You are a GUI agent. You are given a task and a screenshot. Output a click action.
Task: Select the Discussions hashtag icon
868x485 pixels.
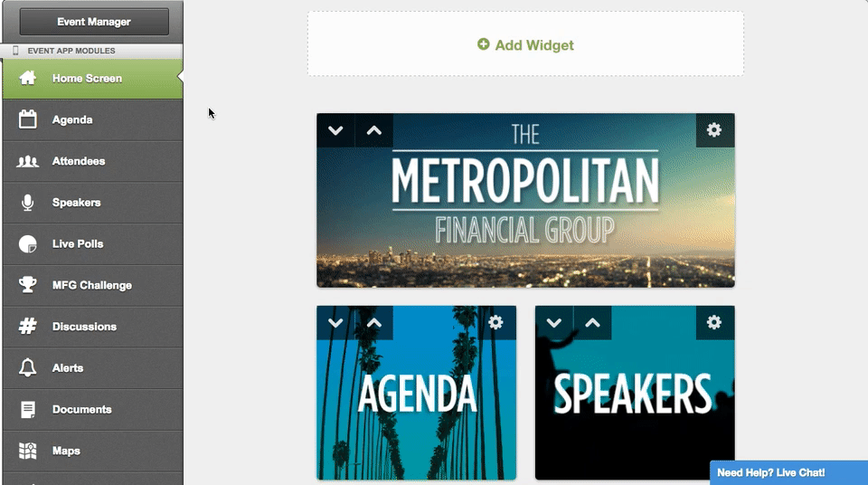(27, 326)
